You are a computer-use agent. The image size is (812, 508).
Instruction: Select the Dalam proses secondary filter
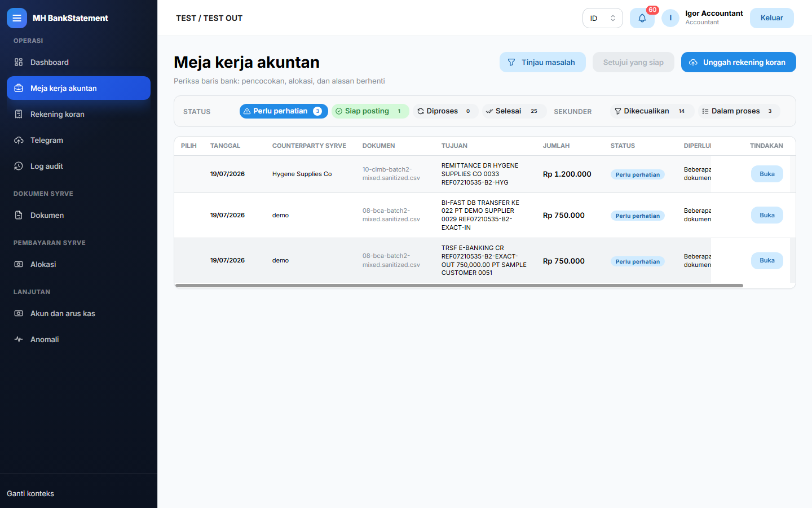pyautogui.click(x=739, y=111)
